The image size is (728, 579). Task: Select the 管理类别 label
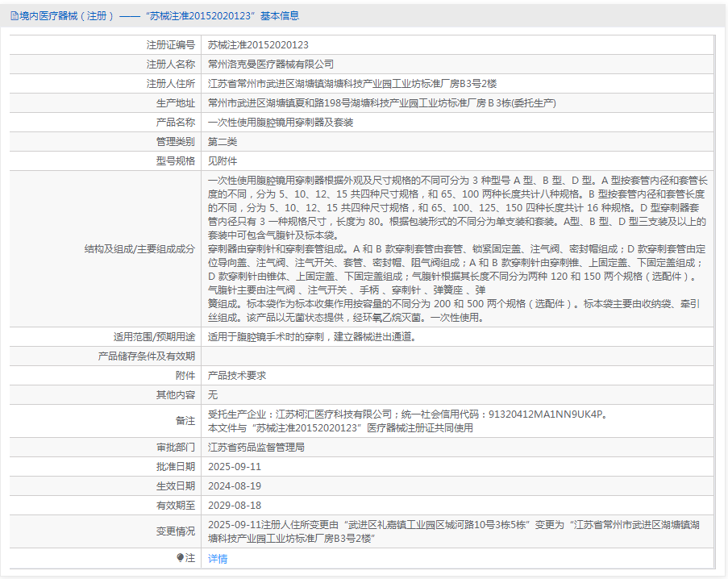[x=176, y=142]
